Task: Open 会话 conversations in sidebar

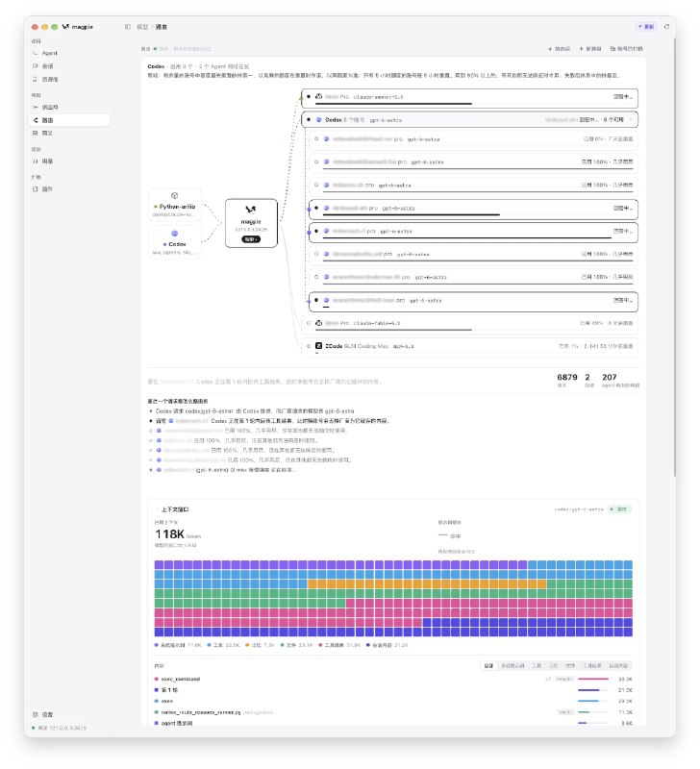Action: [68, 66]
